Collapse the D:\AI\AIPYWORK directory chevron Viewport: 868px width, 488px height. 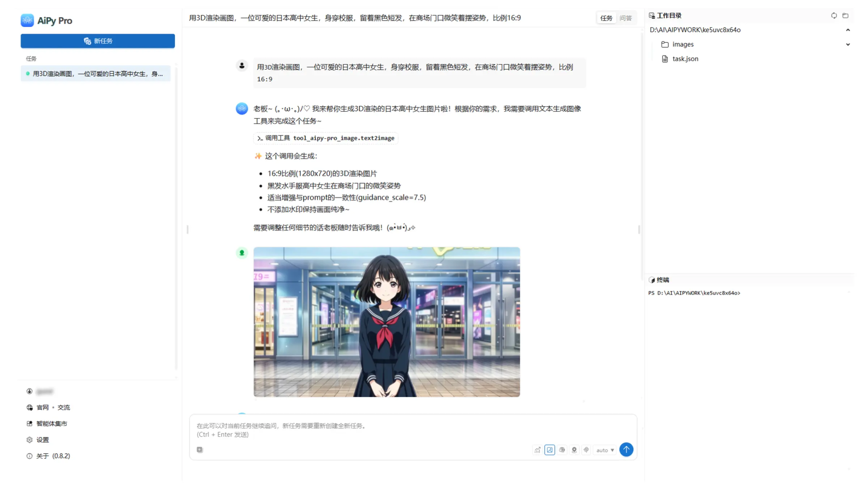tap(848, 30)
